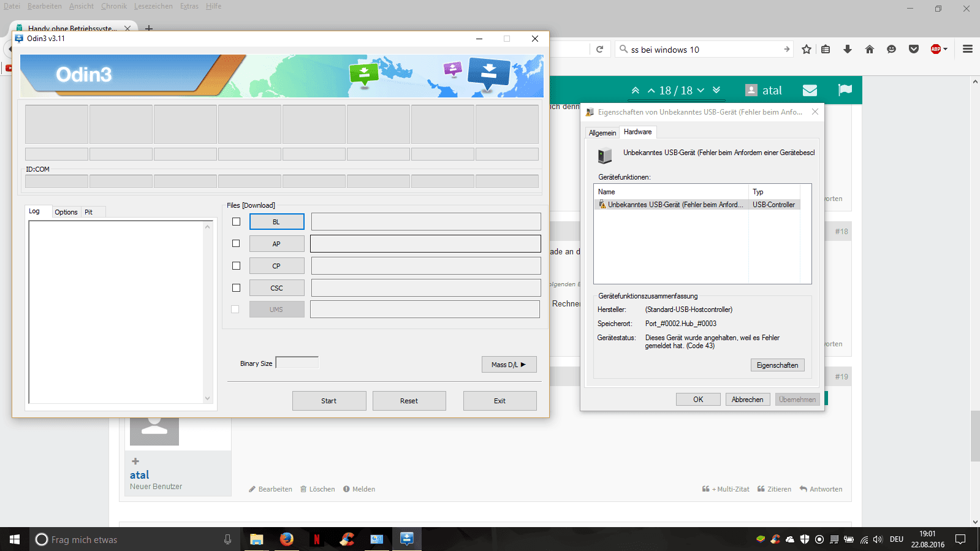Click the Binary Size field

pyautogui.click(x=297, y=363)
